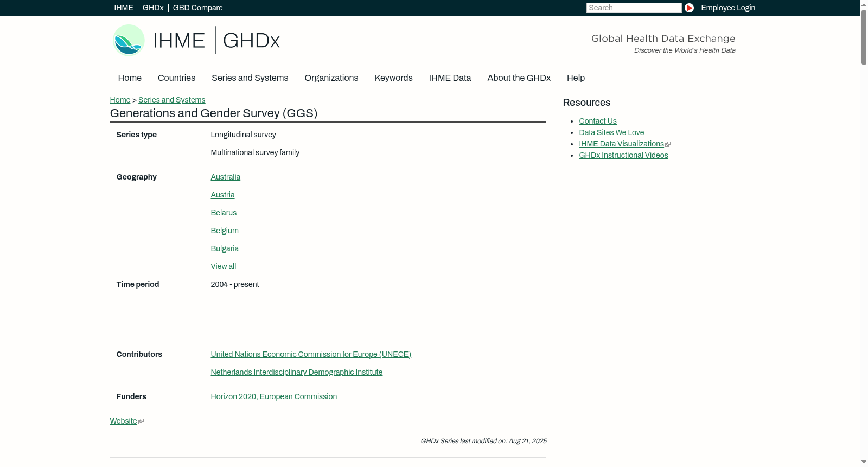The image size is (868, 467).
Task: Open Contact Us in Resources
Action: point(598,121)
